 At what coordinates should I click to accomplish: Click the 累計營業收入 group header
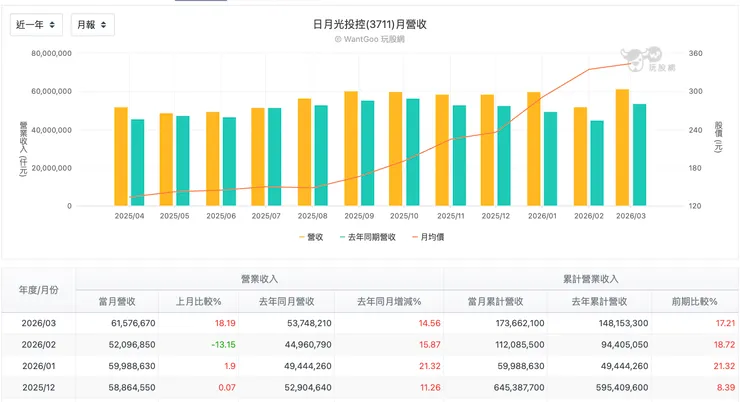point(591,279)
